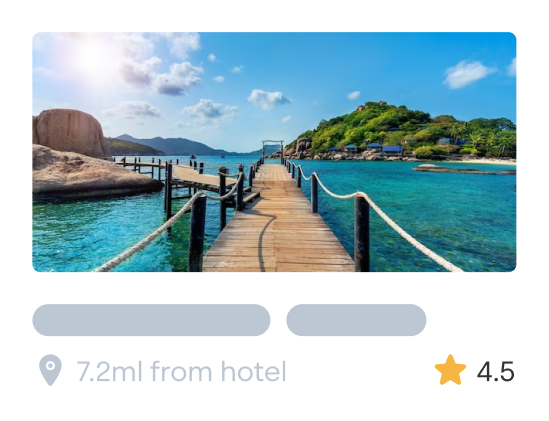Click the bright sun glare in photo

pos(95,58)
